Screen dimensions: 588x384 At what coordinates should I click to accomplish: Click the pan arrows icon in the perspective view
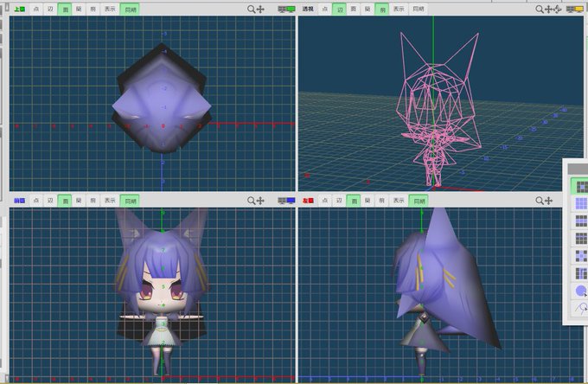pos(548,9)
